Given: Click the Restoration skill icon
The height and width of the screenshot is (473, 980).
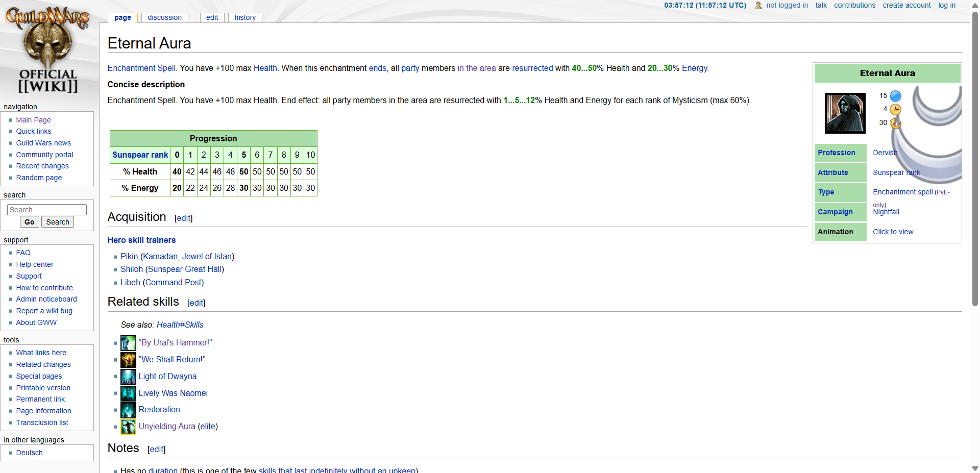Looking at the screenshot, I should pyautogui.click(x=128, y=410).
